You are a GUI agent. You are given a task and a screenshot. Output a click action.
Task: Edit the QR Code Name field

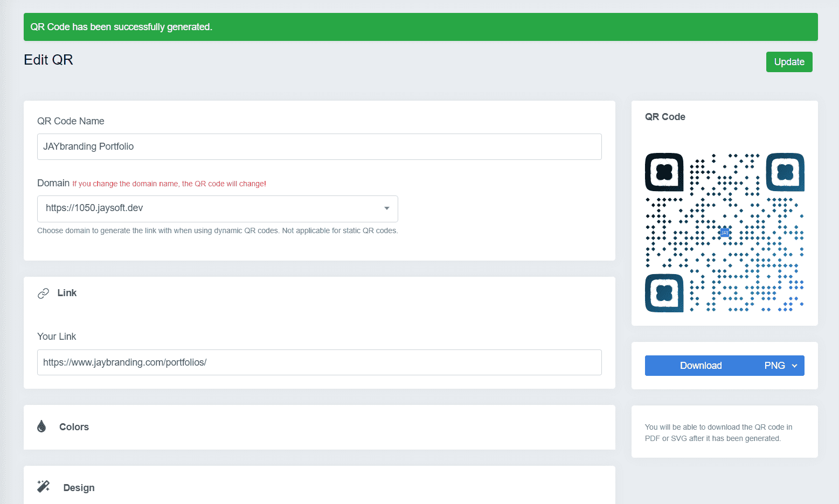tap(319, 146)
